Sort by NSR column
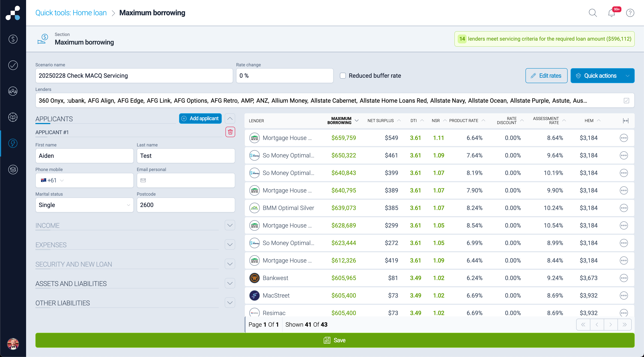The height and width of the screenshot is (357, 644). tap(439, 121)
